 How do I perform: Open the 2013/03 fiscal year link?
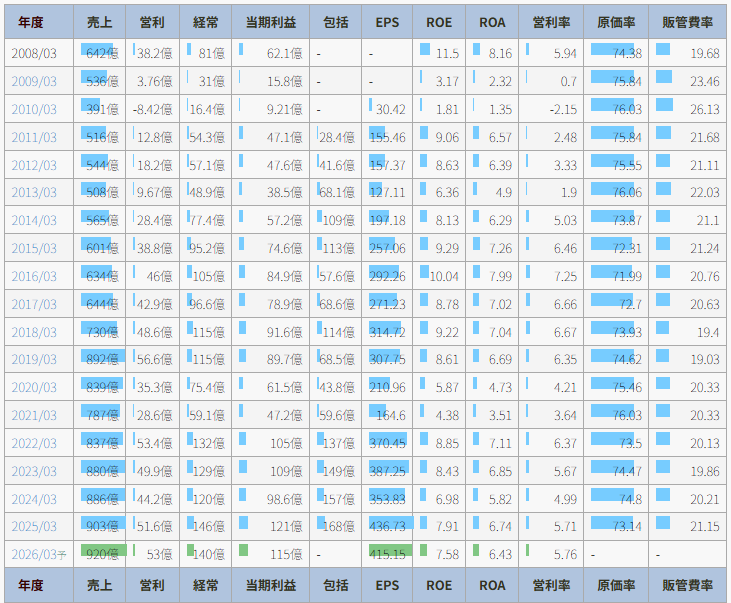pos(34,193)
